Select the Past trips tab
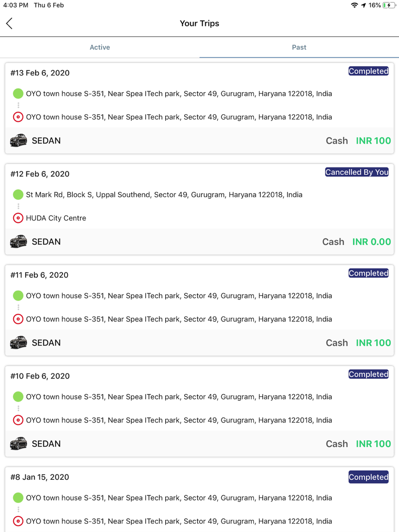Viewport: 399px width, 532px height. pyautogui.click(x=299, y=47)
